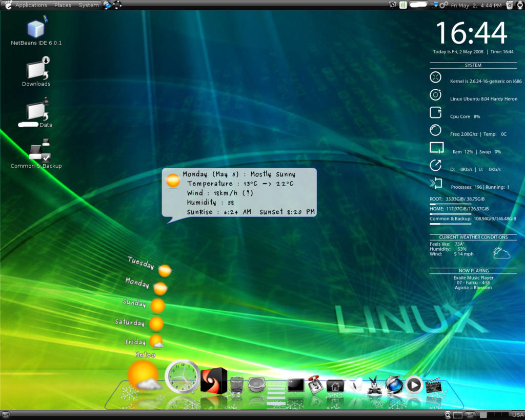Open the Applications menu

pyautogui.click(x=31, y=5)
